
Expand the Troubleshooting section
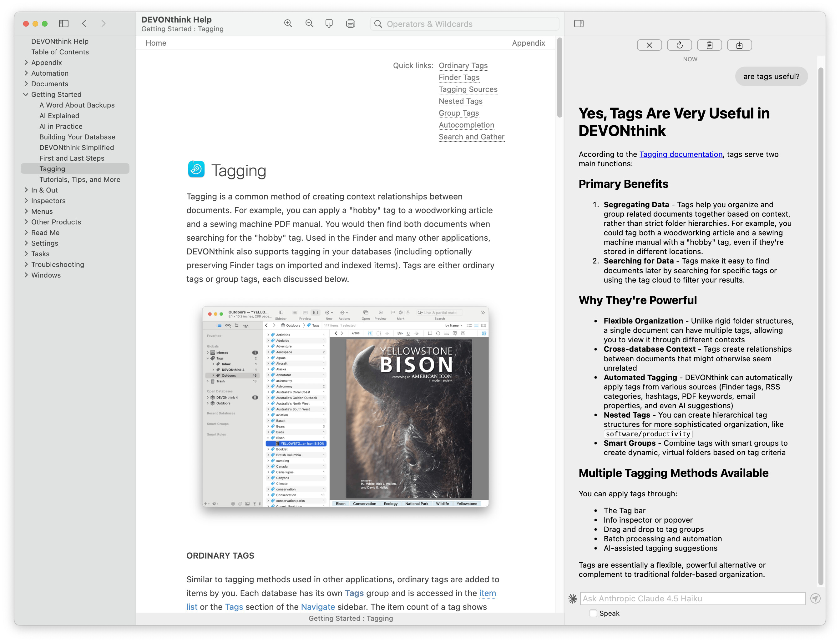[26, 264]
